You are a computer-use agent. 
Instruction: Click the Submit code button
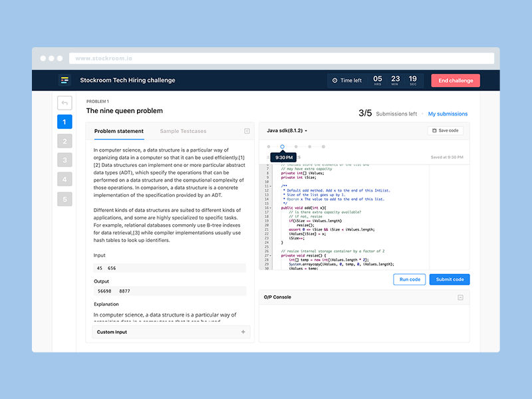click(449, 279)
